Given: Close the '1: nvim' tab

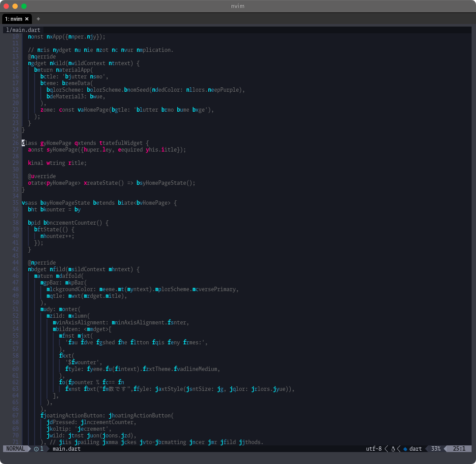Looking at the screenshot, I should tap(27, 19).
